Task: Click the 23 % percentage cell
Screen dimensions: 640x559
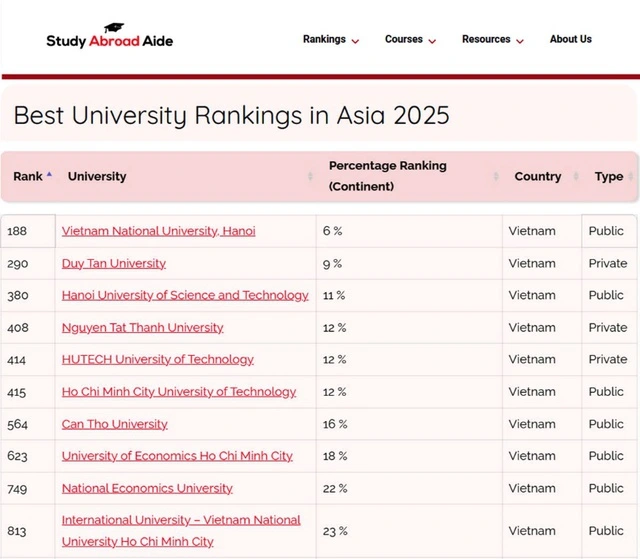Action: [409, 530]
